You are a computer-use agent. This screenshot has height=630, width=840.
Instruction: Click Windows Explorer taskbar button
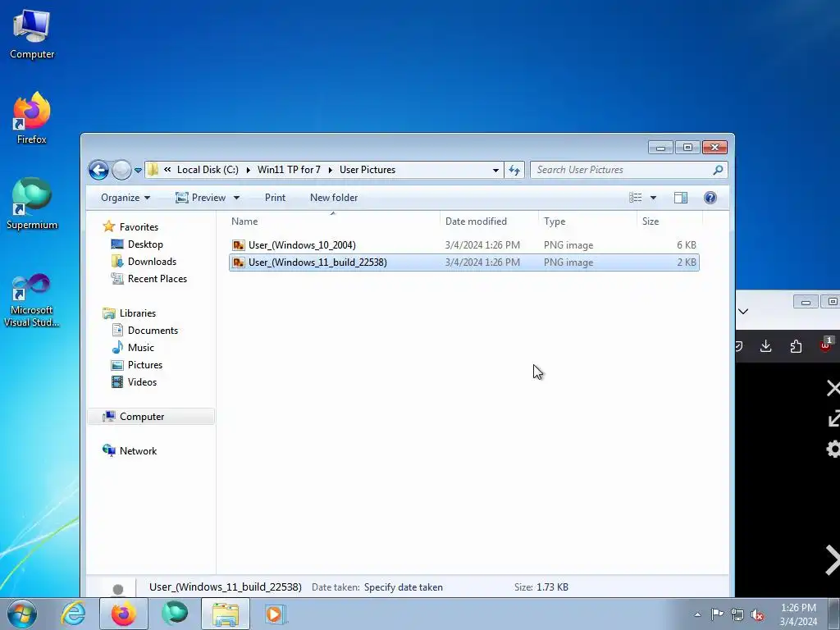(226, 614)
